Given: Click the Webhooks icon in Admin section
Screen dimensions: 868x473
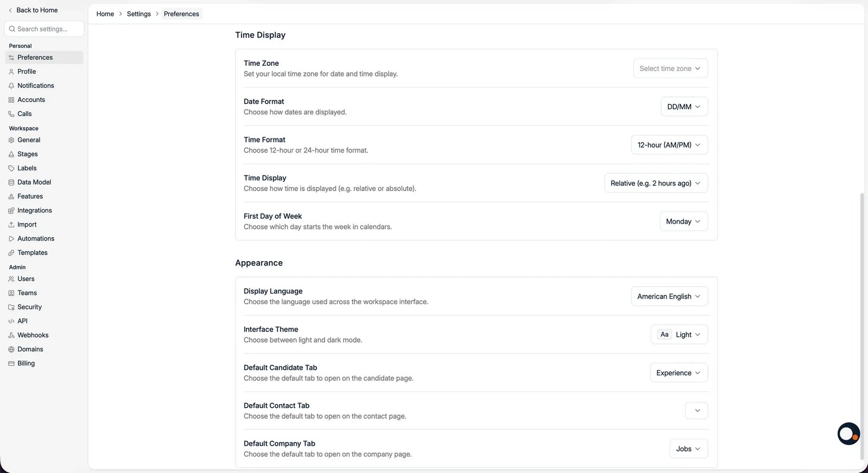Looking at the screenshot, I should pyautogui.click(x=11, y=336).
